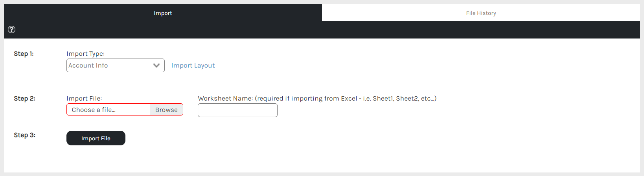The image size is (644, 176).
Task: Click the Excel sheet hint text
Action: (x=346, y=99)
